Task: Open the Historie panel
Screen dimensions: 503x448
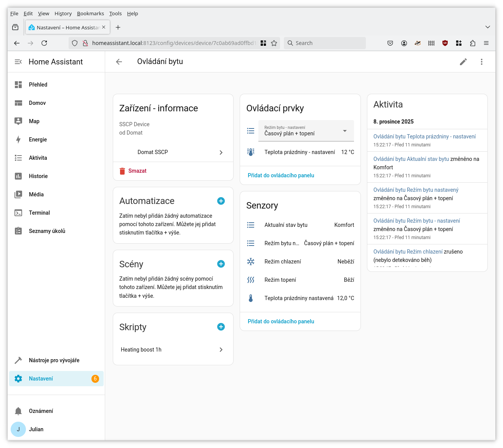Action: point(56,176)
